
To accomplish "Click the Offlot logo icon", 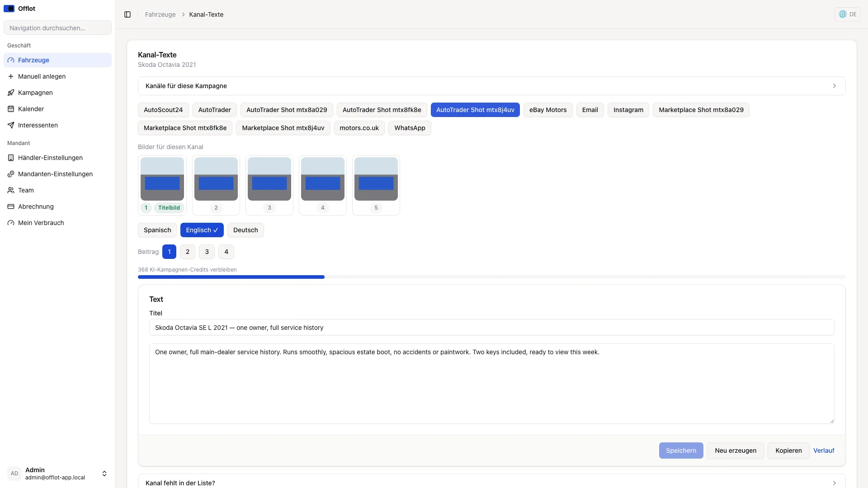I will point(9,9).
